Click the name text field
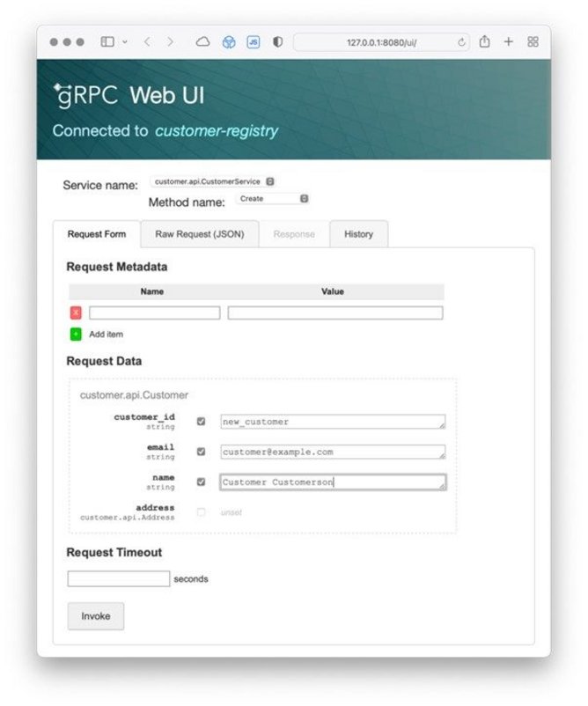 click(333, 482)
